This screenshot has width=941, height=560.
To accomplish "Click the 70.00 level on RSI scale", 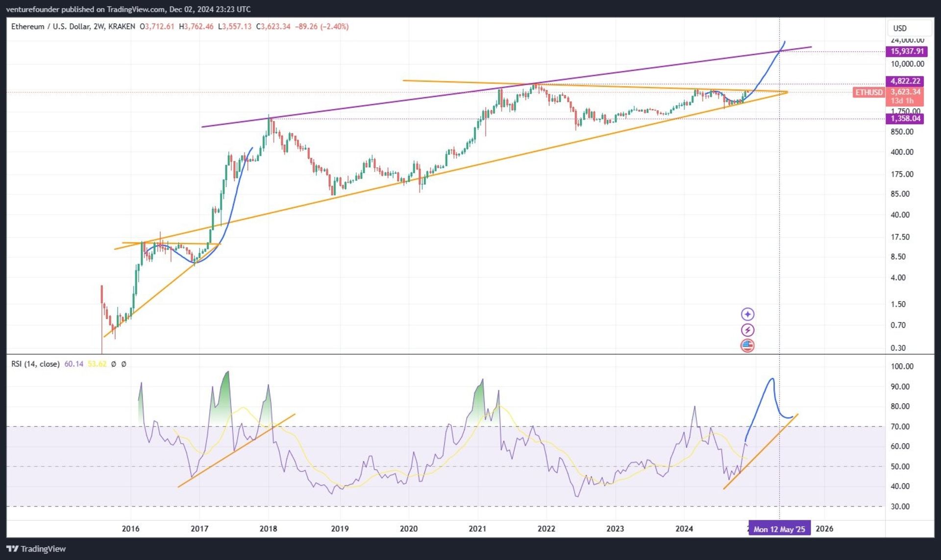I will pyautogui.click(x=900, y=427).
